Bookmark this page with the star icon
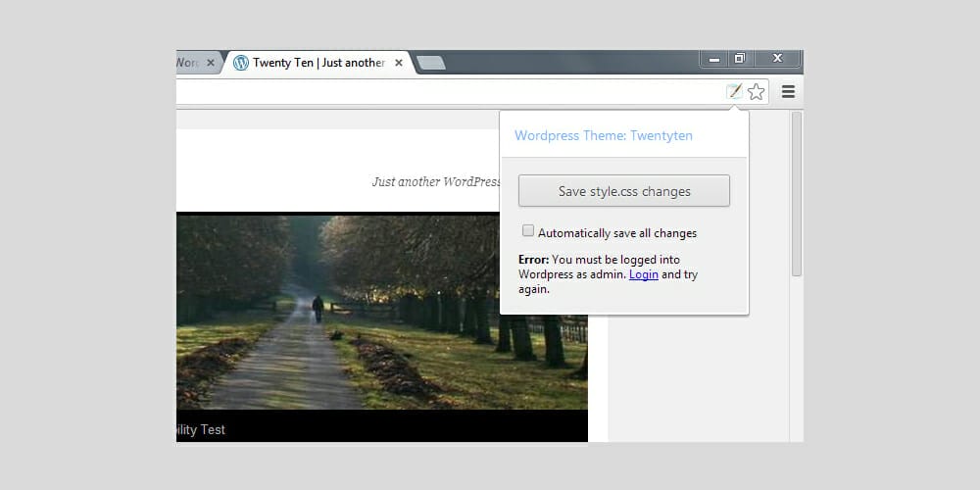 (757, 92)
